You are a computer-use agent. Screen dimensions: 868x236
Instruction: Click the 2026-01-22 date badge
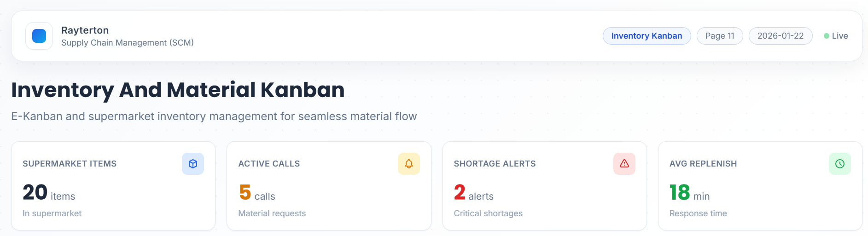(x=781, y=36)
